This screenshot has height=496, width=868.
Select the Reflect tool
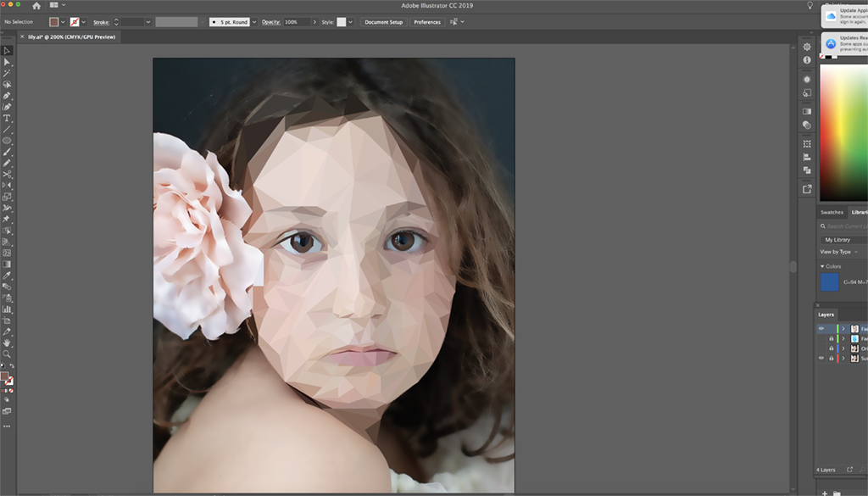click(x=7, y=186)
